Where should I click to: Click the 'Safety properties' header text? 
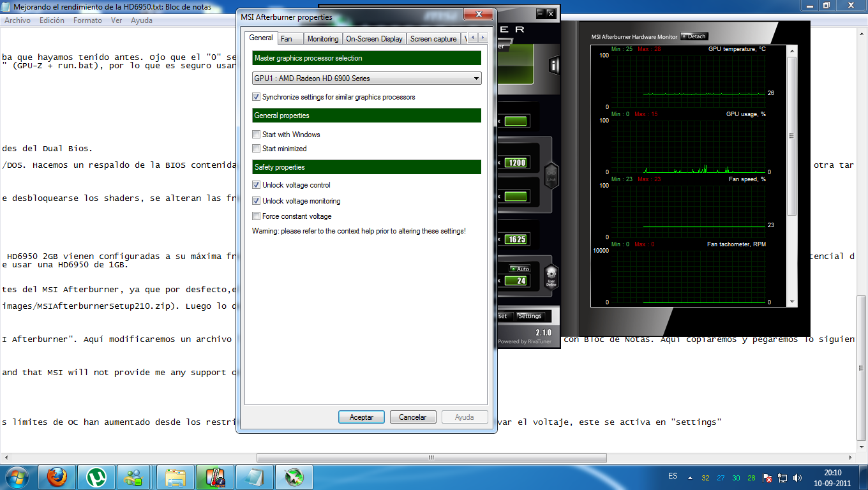[x=280, y=167]
